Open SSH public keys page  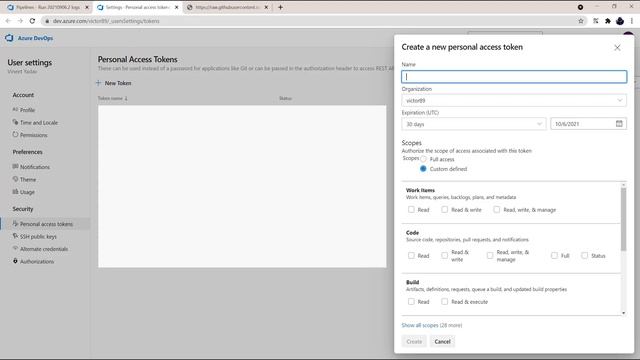(38, 236)
